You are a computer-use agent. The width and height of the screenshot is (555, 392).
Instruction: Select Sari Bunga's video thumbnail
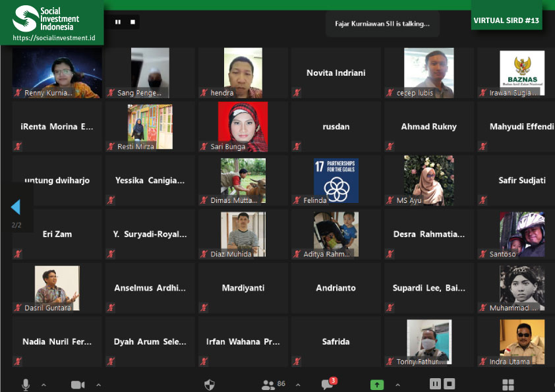243,126
